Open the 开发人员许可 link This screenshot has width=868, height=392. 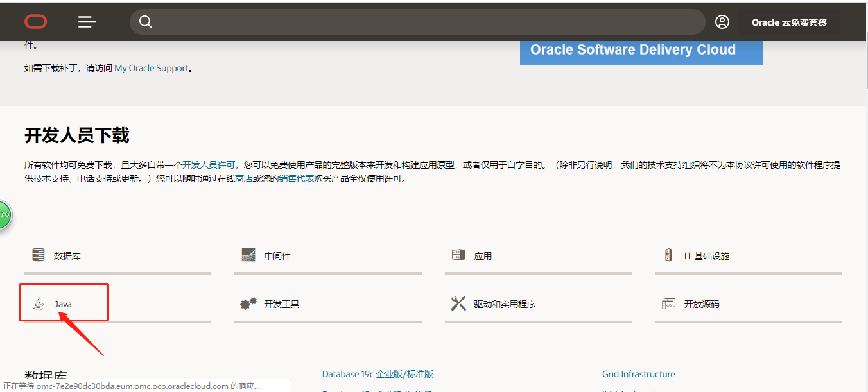(209, 165)
